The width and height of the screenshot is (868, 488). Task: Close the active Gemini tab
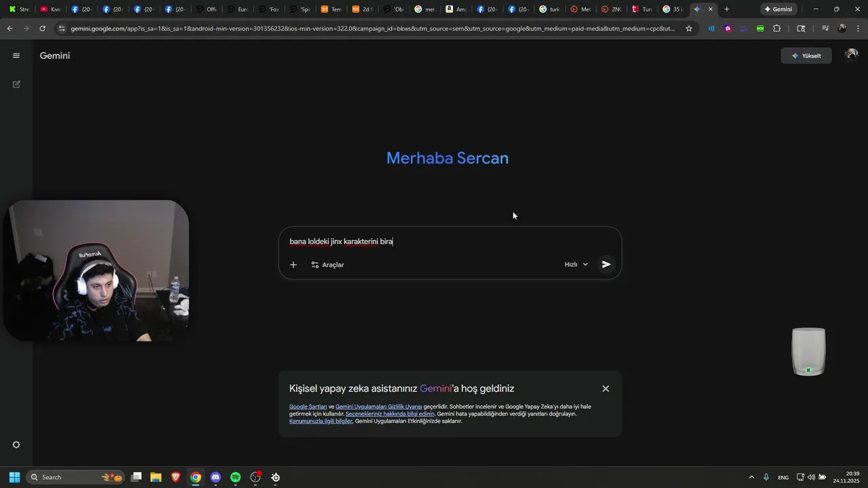coord(710,9)
